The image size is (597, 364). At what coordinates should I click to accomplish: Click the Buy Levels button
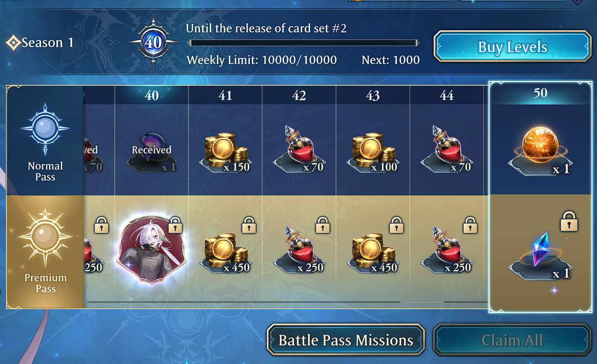(512, 47)
